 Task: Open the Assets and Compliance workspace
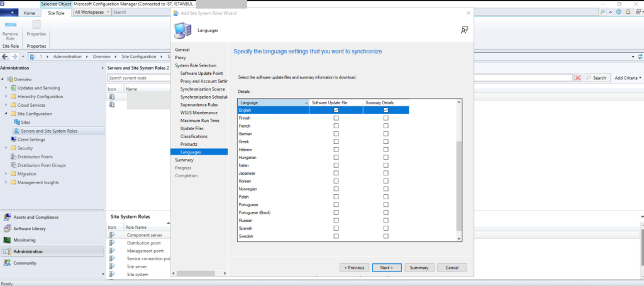click(x=35, y=217)
